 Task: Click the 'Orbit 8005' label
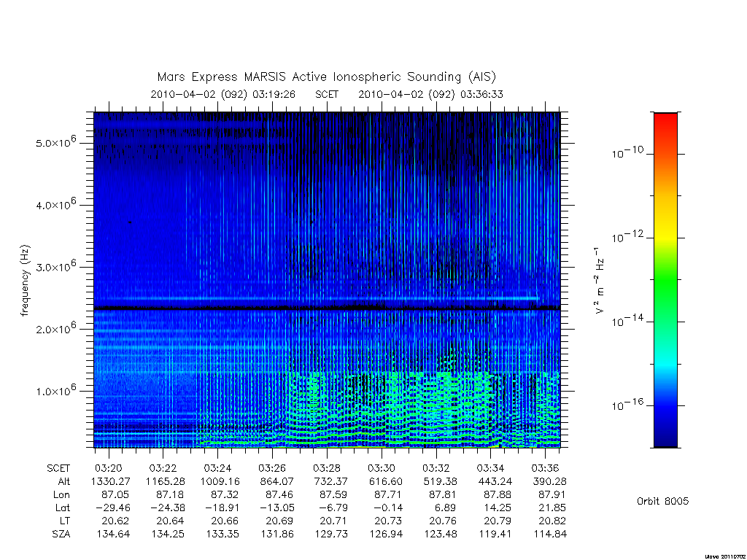click(x=662, y=501)
